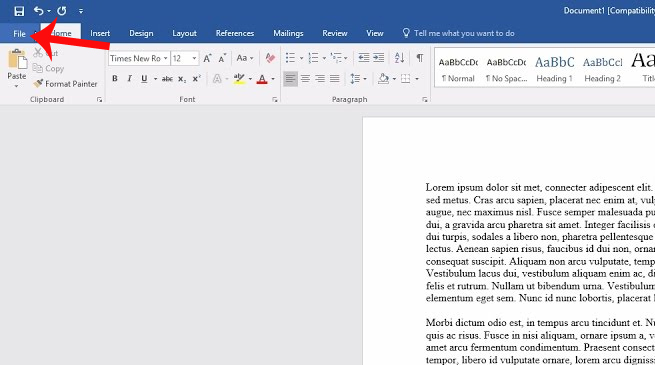The image size is (655, 365).
Task: Undo the last action
Action: tap(38, 11)
